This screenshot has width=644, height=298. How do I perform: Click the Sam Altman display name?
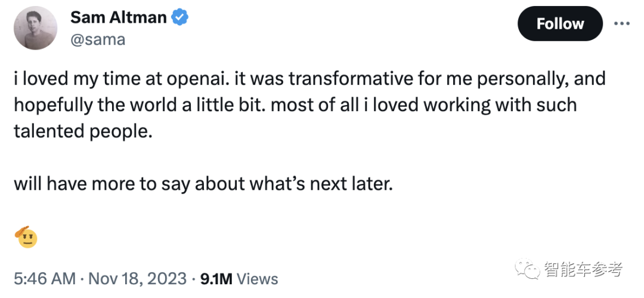point(118,17)
